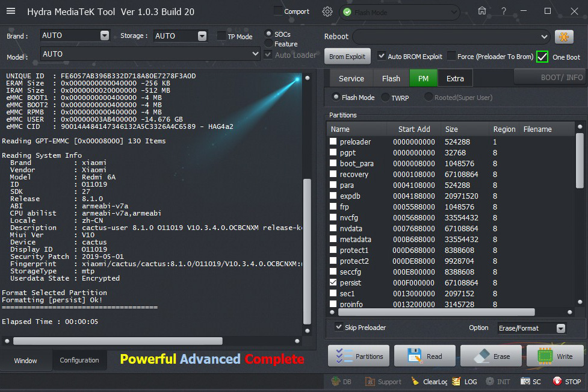Click the orange icon beside Reboot dropdown

pos(564,37)
